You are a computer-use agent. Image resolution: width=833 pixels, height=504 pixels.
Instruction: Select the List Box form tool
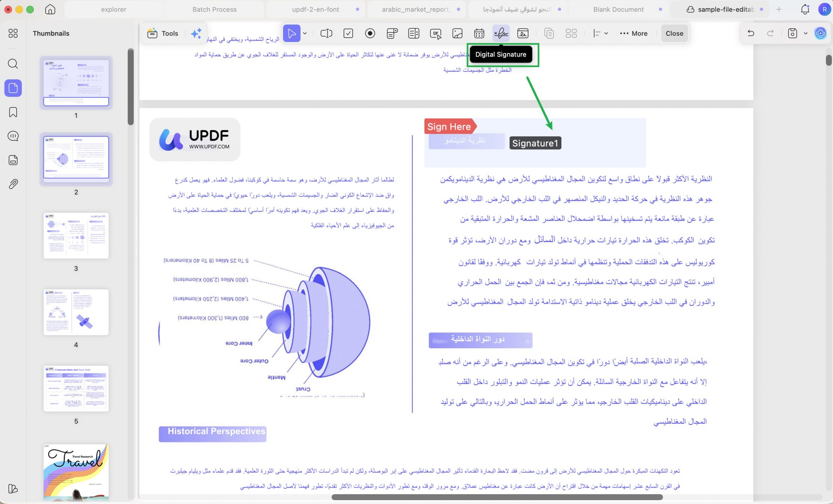414,33
